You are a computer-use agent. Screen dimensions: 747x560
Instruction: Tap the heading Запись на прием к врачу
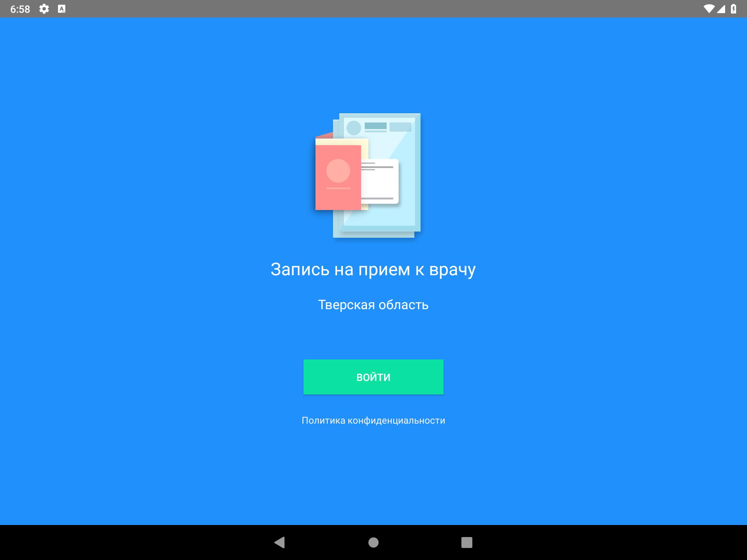373,270
